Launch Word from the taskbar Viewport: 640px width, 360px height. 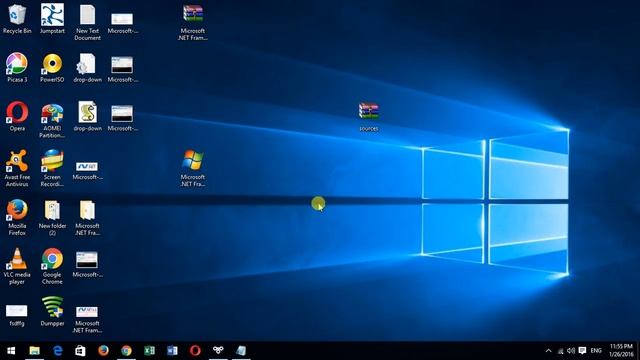pyautogui.click(x=172, y=351)
